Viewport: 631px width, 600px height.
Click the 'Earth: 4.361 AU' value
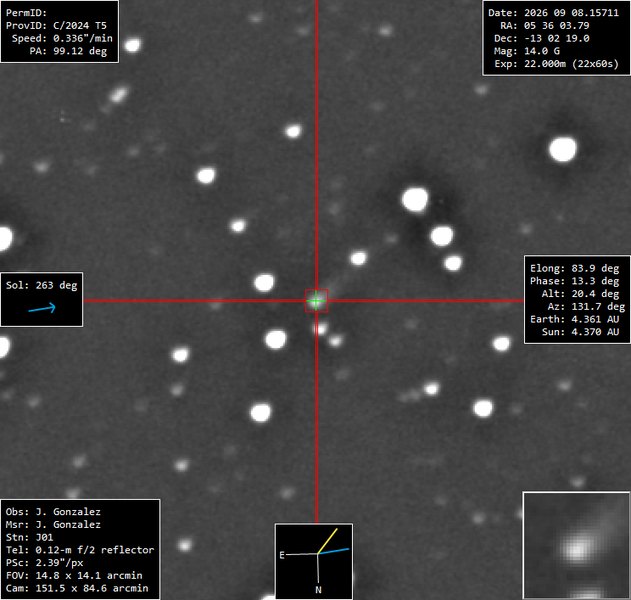574,320
